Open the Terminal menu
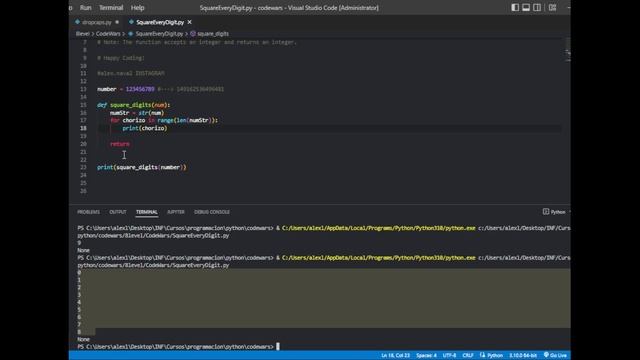The height and width of the screenshot is (360, 640). tap(111, 7)
